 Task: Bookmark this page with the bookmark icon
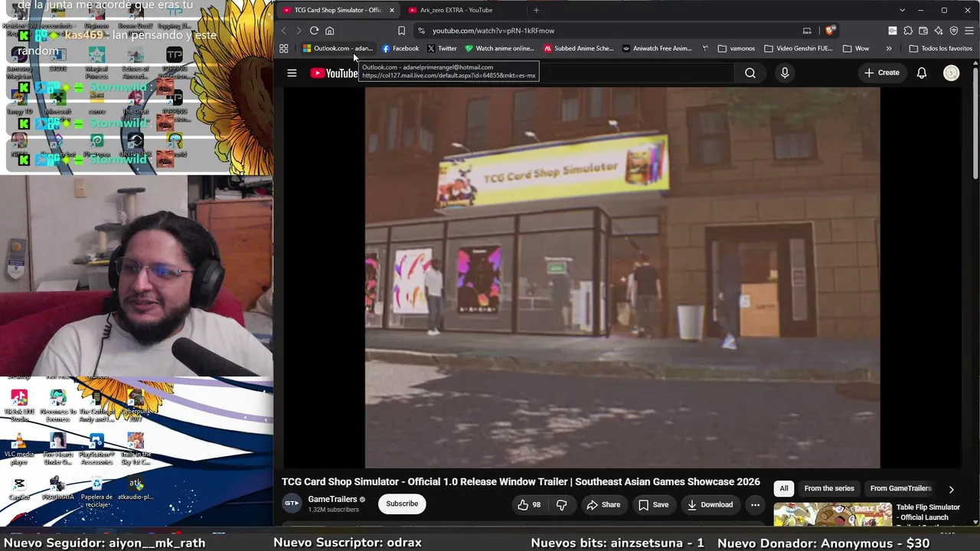pos(401,31)
